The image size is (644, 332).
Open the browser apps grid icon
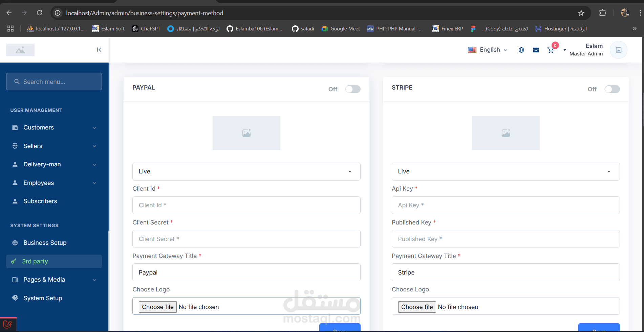[x=10, y=29]
